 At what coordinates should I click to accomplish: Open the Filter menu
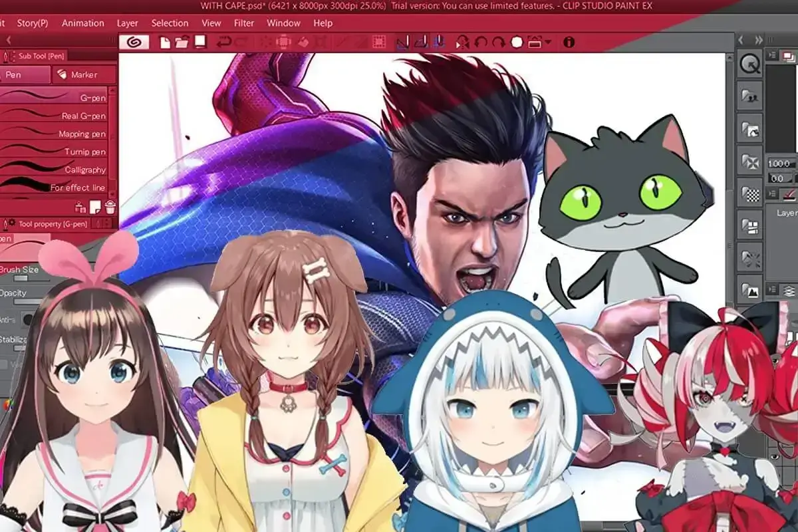pyautogui.click(x=244, y=23)
